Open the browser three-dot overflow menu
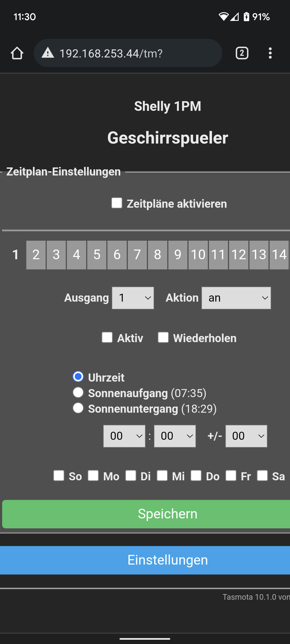290x644 pixels. (x=270, y=53)
